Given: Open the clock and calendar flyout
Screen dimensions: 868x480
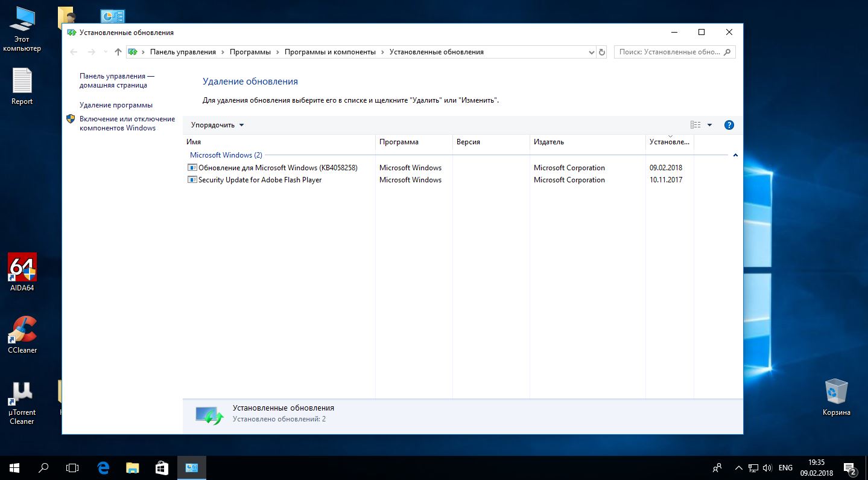Looking at the screenshot, I should point(816,468).
